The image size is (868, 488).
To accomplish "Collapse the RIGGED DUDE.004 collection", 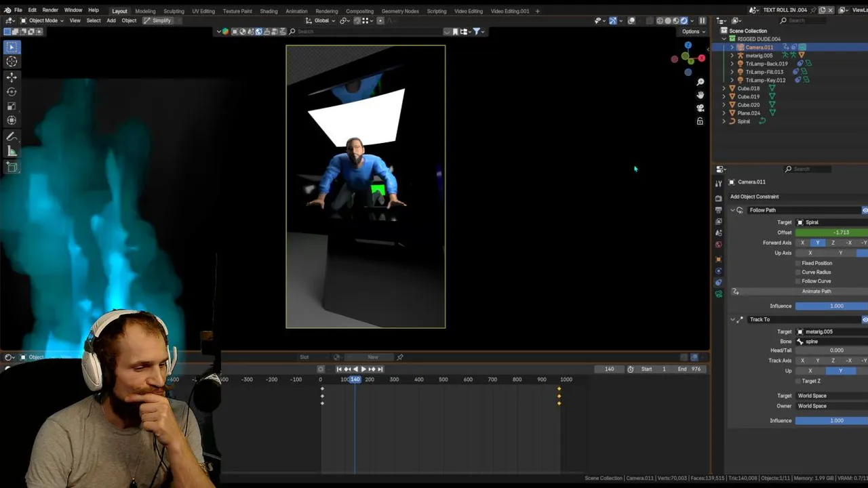I will click(724, 39).
